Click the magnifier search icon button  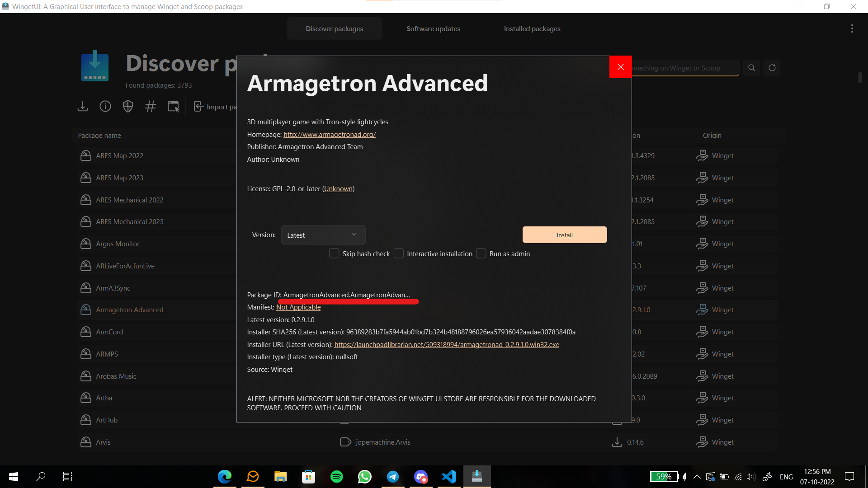751,68
